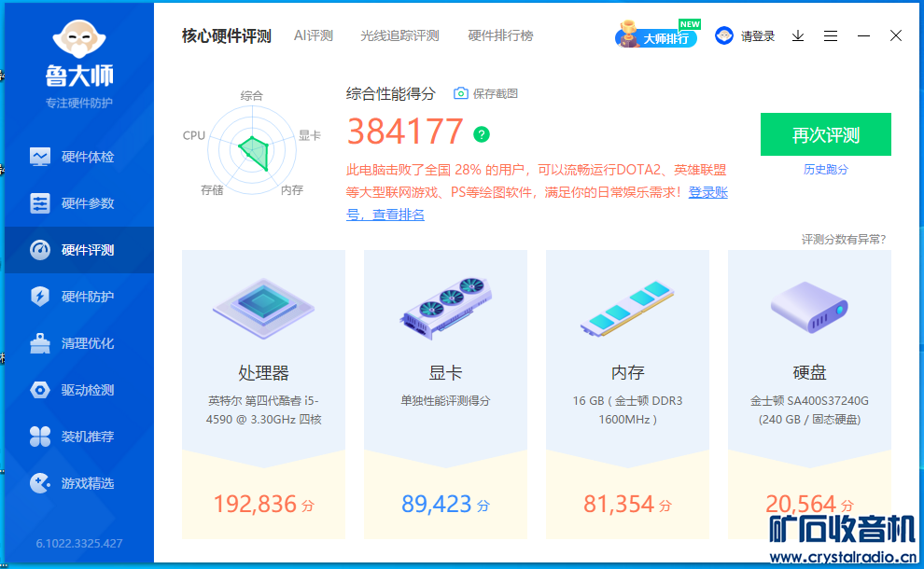Click the 内存 card title

(x=627, y=372)
